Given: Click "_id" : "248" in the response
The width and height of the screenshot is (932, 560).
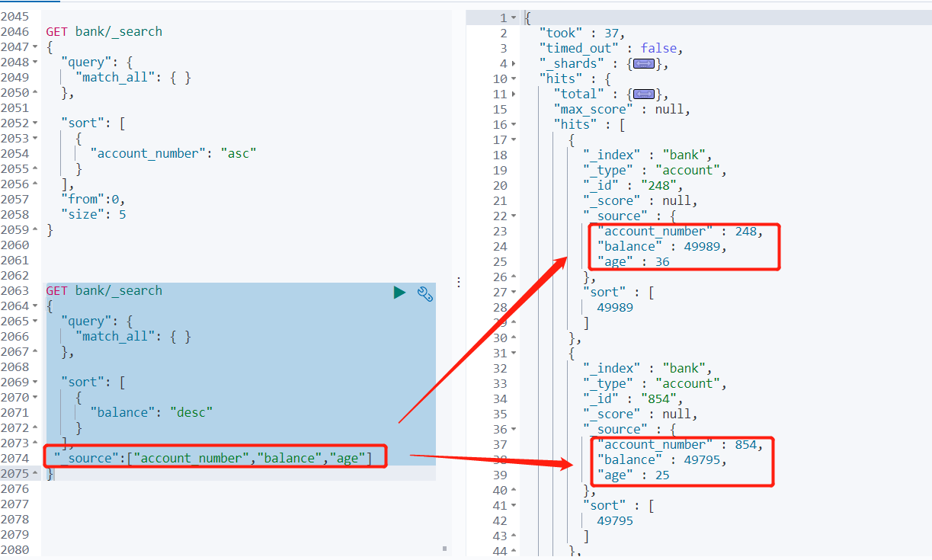Looking at the screenshot, I should pos(633,186).
